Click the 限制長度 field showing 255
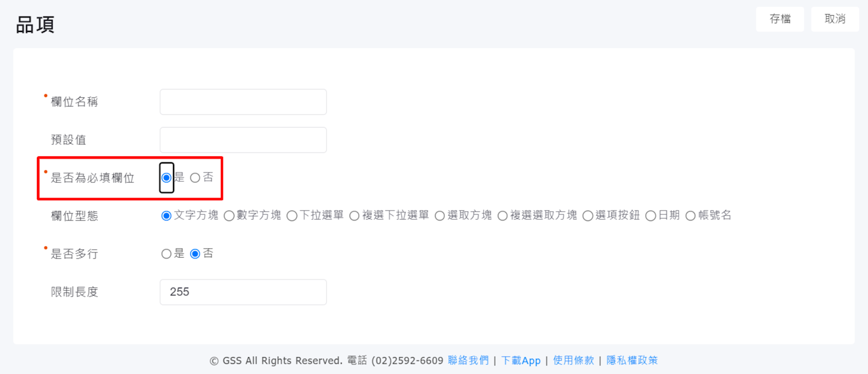This screenshot has width=868, height=374. coord(243,292)
